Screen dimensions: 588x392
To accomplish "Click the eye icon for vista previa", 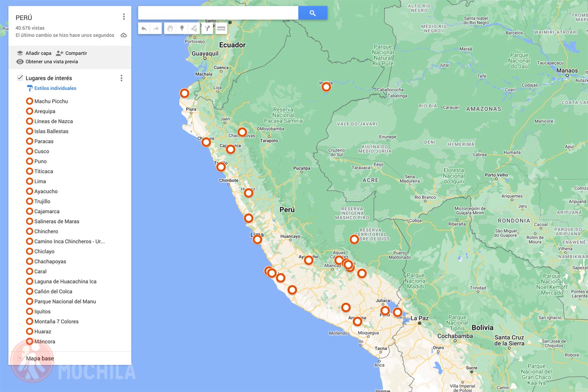I will point(20,62).
